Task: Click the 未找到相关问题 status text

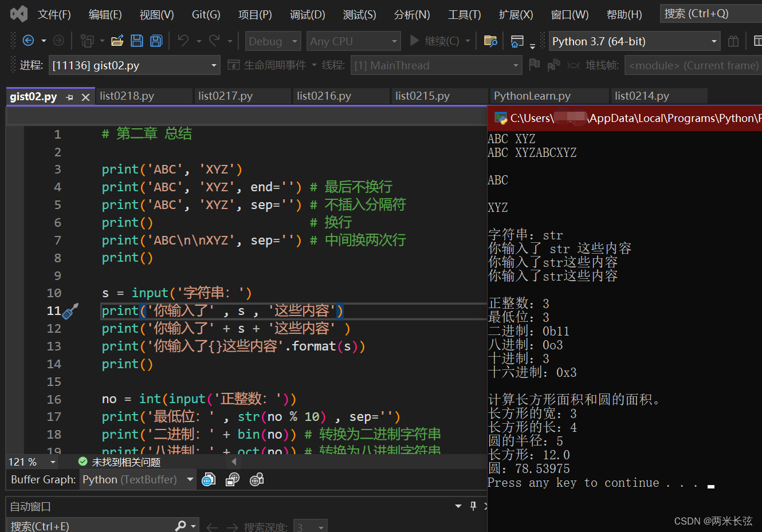Action: [126, 462]
